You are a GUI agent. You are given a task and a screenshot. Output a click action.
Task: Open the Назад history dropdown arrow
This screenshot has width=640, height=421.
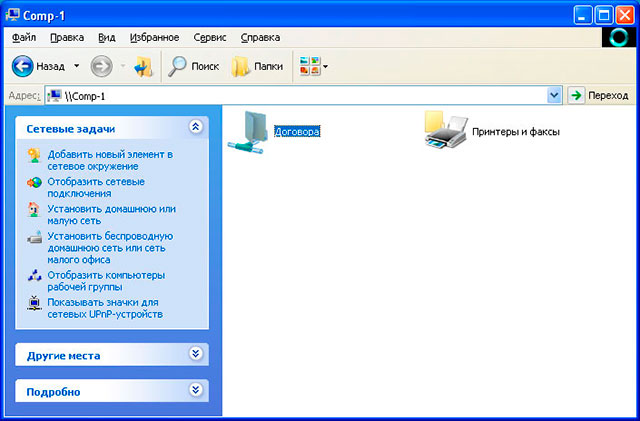[x=76, y=66]
